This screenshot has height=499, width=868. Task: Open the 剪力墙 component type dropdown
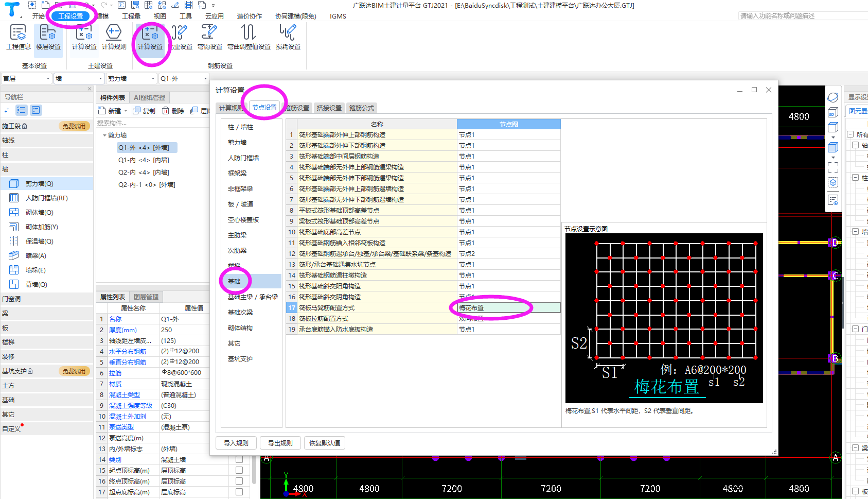pos(131,79)
